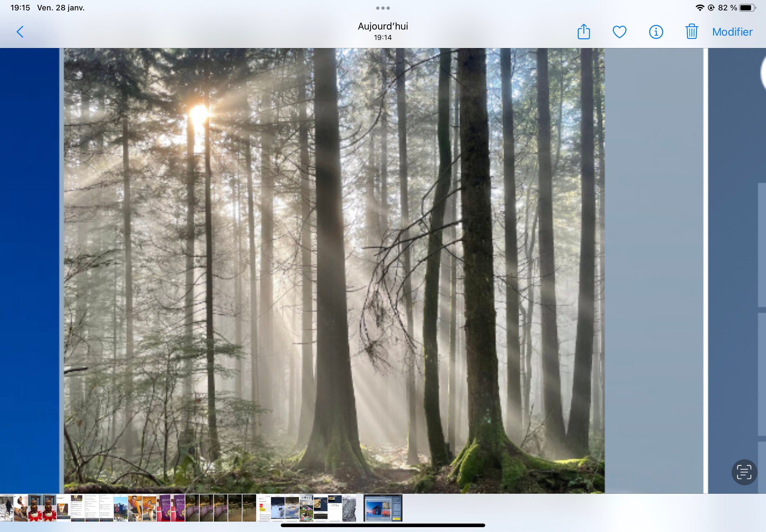Open the share sheet for this photo
The height and width of the screenshot is (532, 766).
click(x=584, y=32)
